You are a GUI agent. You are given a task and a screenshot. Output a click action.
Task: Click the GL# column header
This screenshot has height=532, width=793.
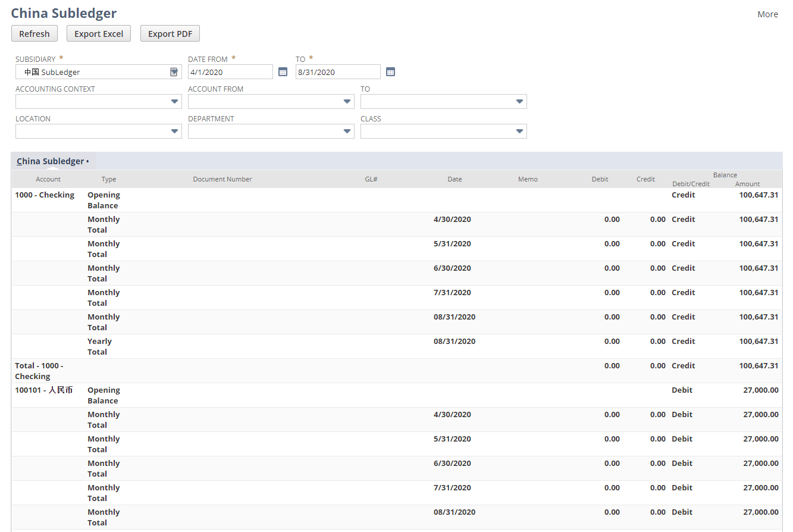point(371,179)
